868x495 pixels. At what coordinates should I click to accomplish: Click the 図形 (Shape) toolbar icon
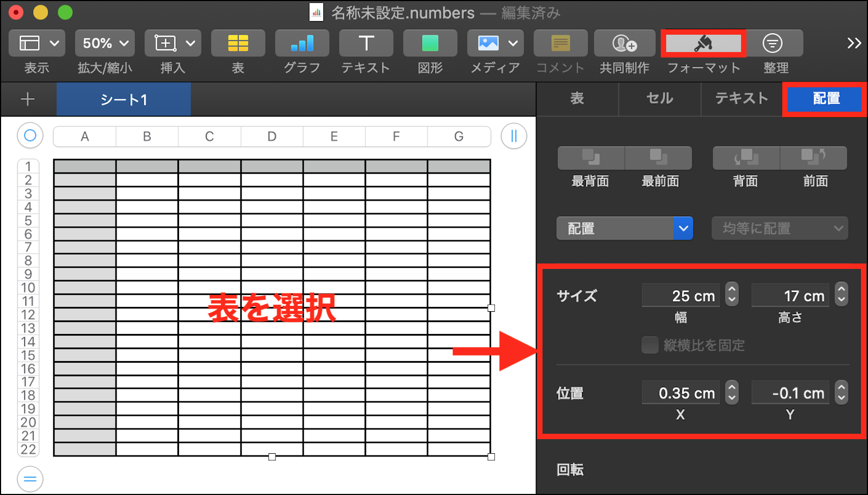click(x=430, y=43)
